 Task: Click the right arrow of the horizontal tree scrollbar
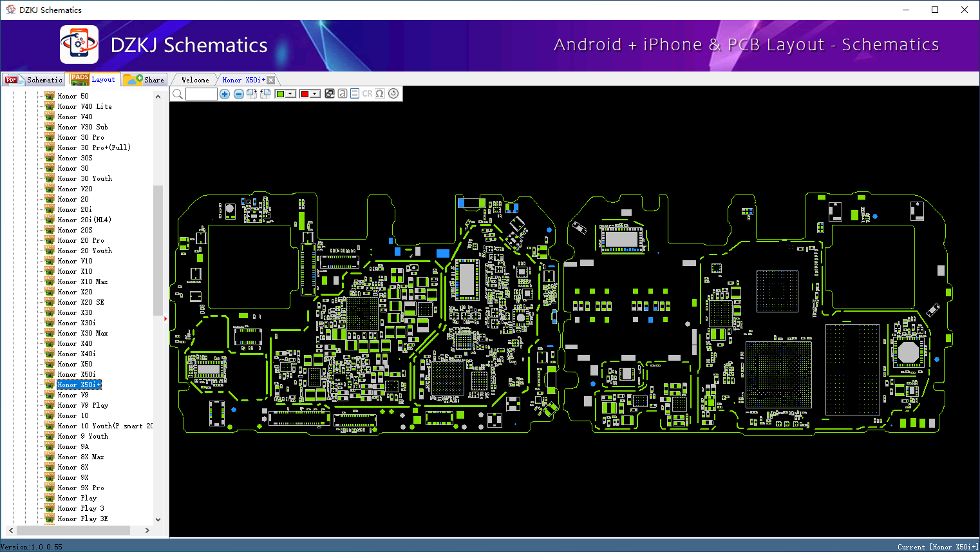pyautogui.click(x=147, y=530)
